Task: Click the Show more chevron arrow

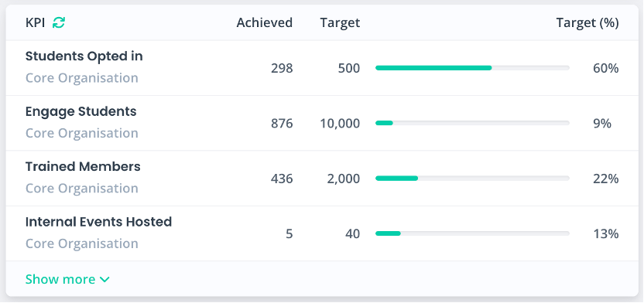Action: coord(104,280)
